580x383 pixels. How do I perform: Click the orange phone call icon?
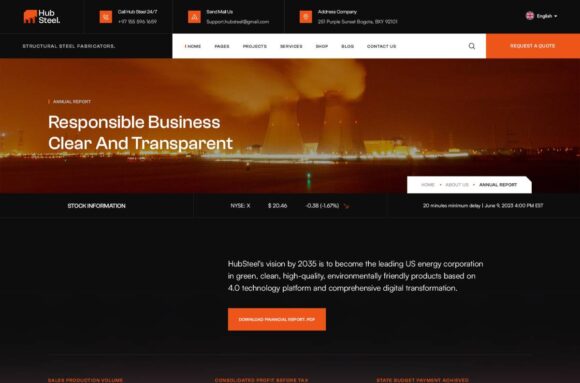click(106, 17)
